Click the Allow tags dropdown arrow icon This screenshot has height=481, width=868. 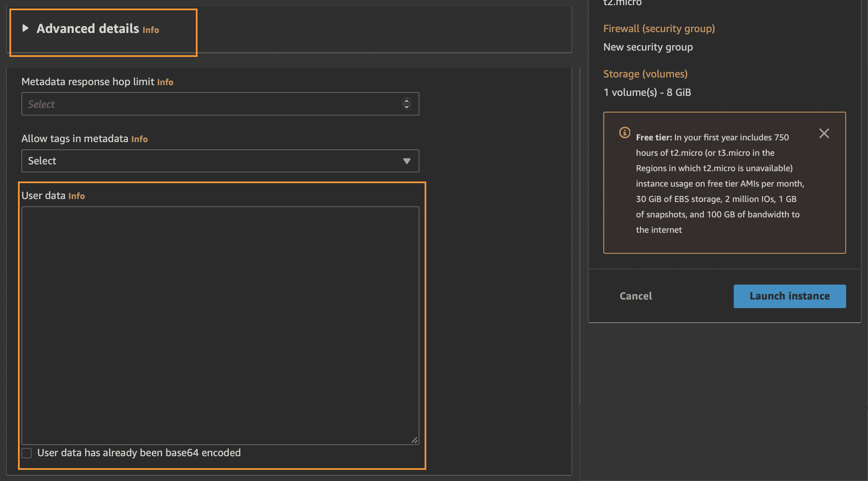406,161
